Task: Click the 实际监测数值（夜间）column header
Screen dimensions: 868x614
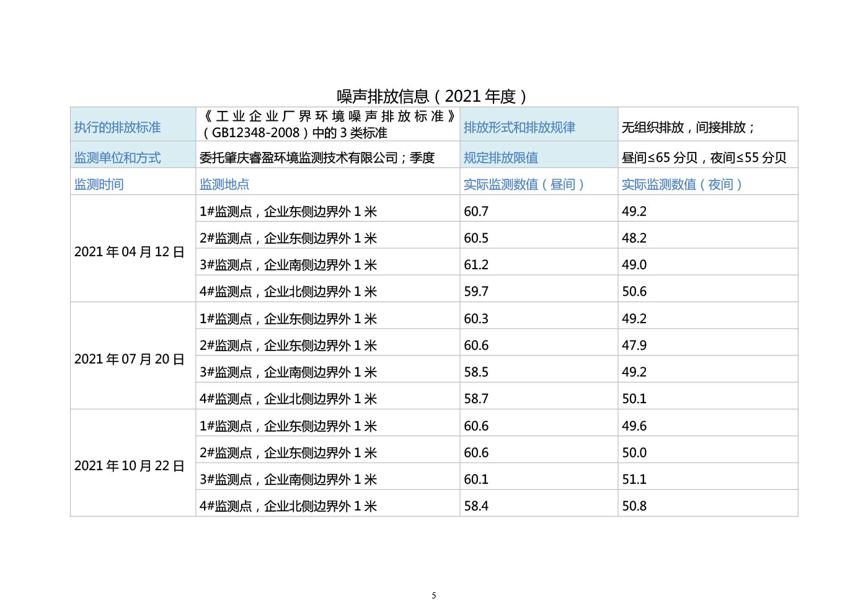Action: click(x=708, y=182)
